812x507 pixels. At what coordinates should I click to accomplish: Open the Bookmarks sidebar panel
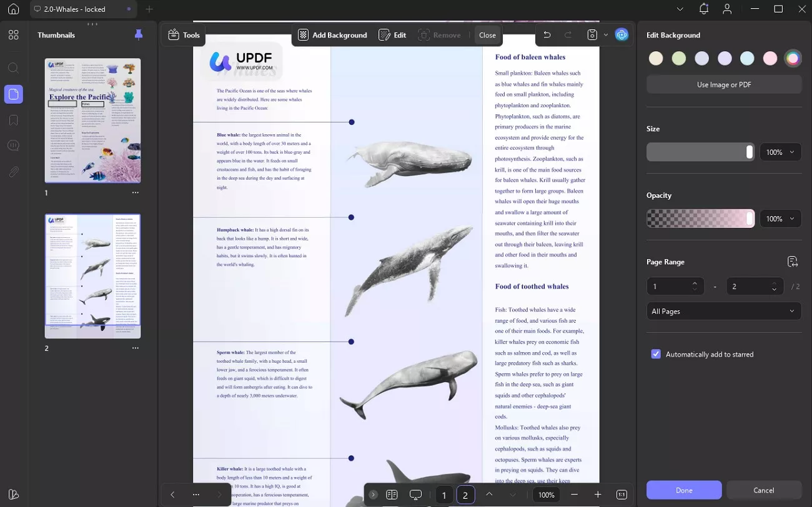(x=14, y=120)
